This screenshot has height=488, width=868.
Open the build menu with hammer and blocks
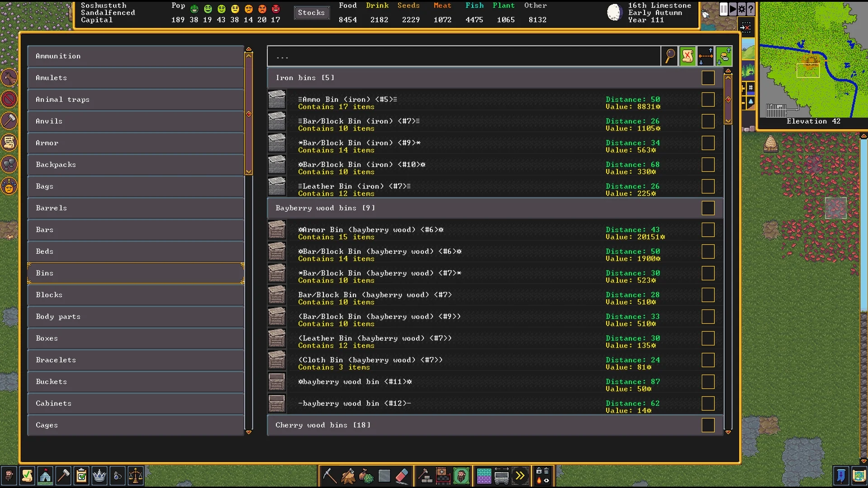point(425,476)
